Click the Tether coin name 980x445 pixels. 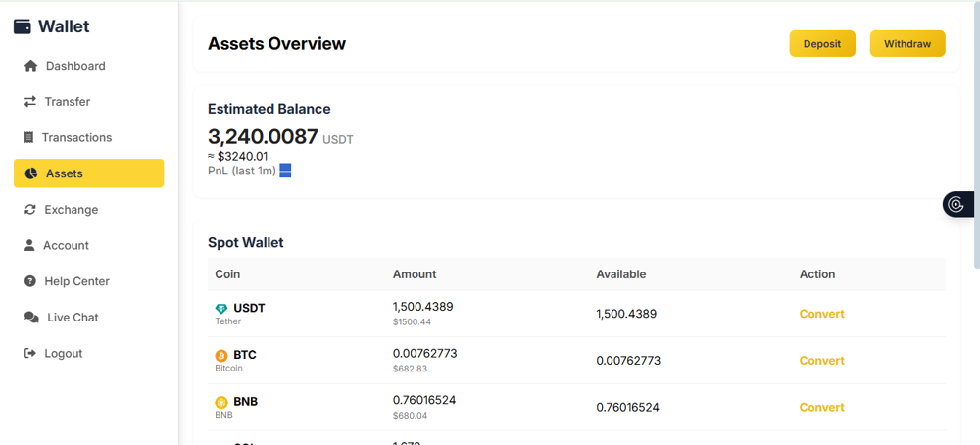[228, 321]
